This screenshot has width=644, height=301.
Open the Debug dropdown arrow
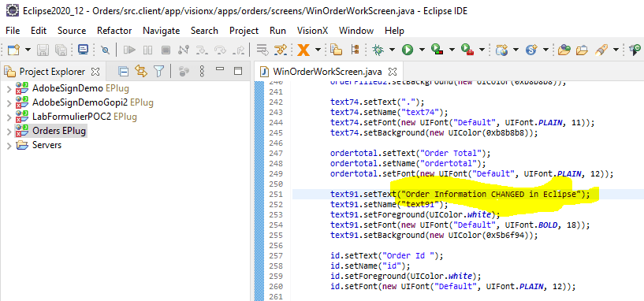coord(392,50)
